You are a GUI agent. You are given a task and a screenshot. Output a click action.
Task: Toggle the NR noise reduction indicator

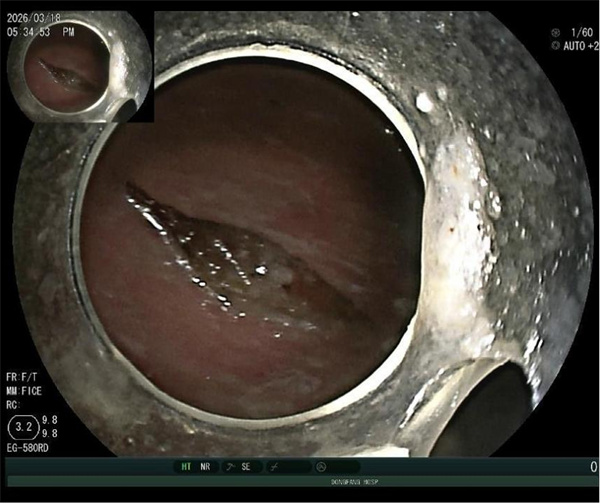(x=206, y=467)
